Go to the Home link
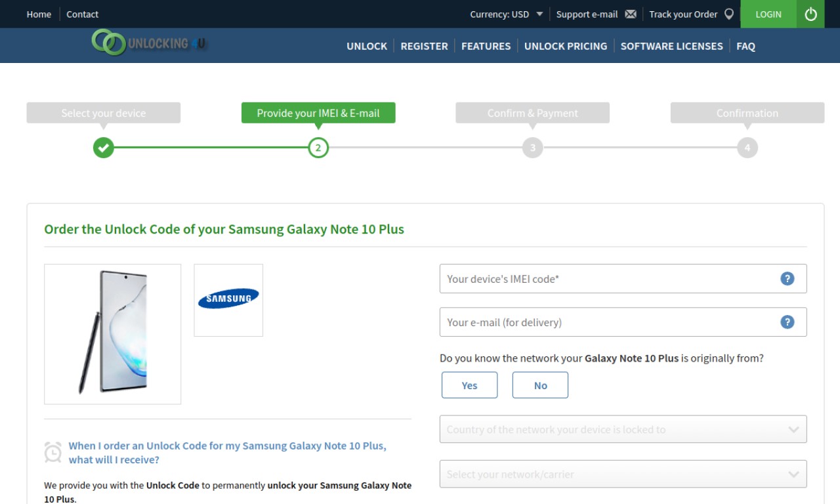The width and height of the screenshot is (840, 504). tap(39, 14)
